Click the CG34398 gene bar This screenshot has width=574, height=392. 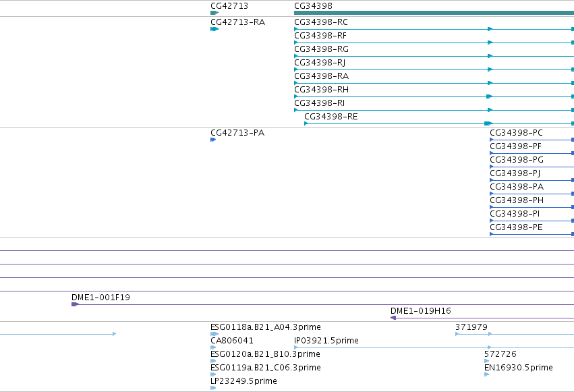click(434, 13)
